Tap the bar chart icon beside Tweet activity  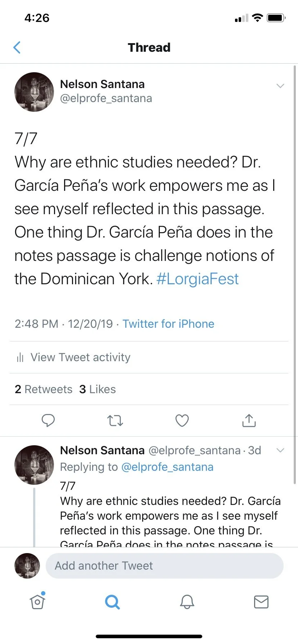point(20,357)
